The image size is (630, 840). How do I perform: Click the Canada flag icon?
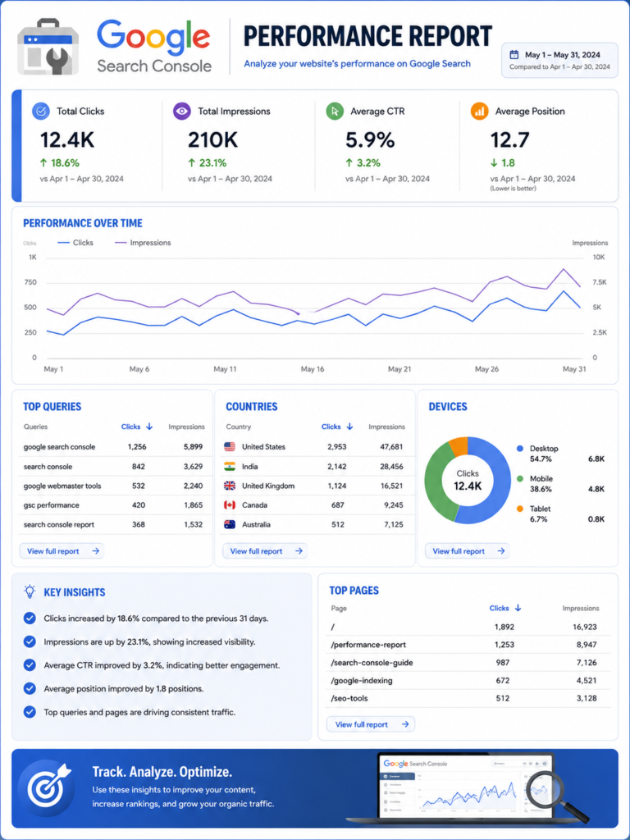pos(230,505)
